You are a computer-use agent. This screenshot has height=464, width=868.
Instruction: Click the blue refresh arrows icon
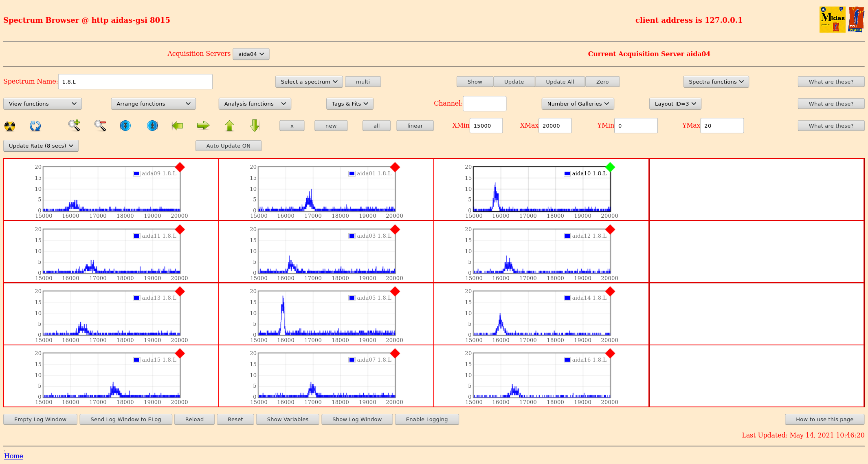pyautogui.click(x=35, y=126)
